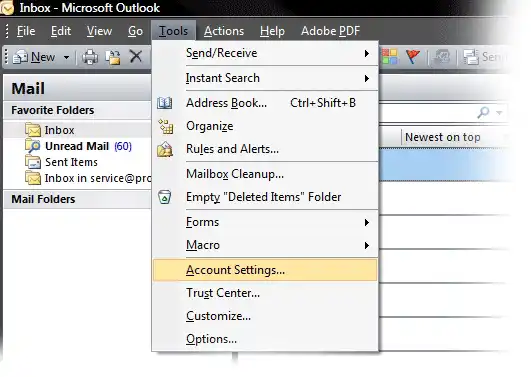Open the New button dropdown arrow
531x377 pixels.
67,57
